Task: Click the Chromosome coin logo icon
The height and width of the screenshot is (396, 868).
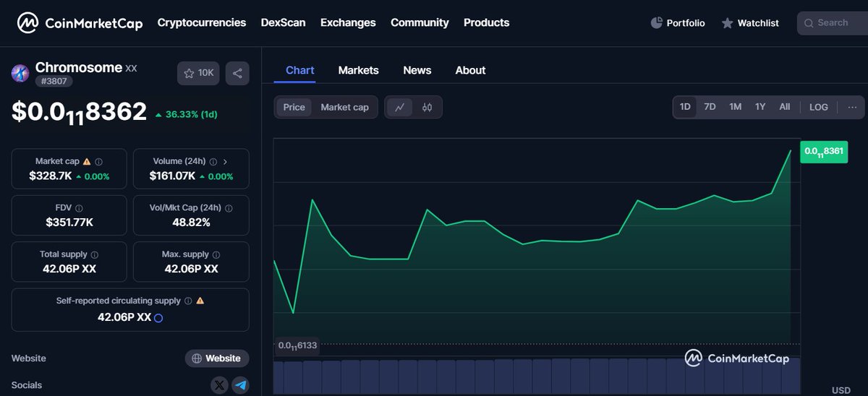Action: pos(20,73)
